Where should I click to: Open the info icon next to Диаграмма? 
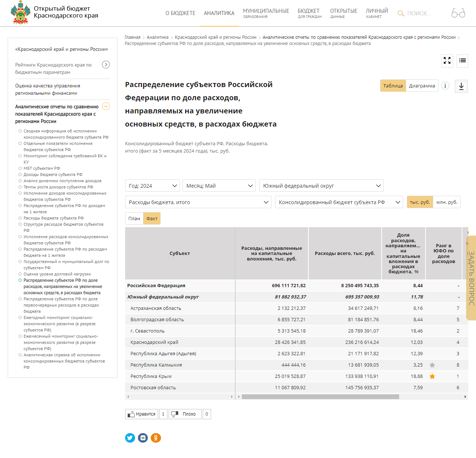[445, 86]
